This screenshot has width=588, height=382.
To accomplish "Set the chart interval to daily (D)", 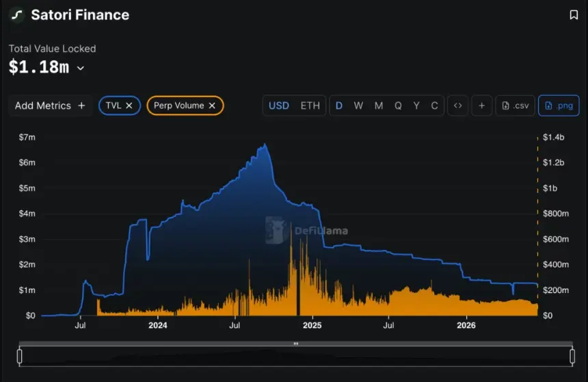I will click(x=338, y=105).
